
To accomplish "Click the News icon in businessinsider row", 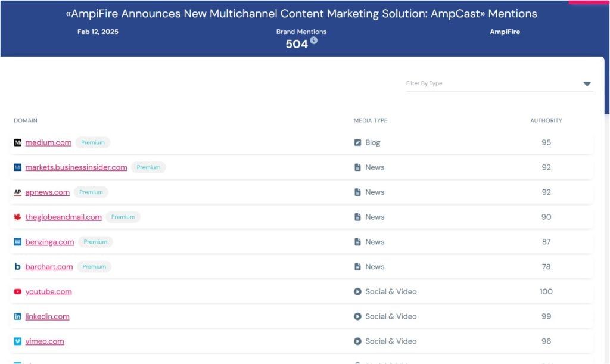I will tap(357, 167).
